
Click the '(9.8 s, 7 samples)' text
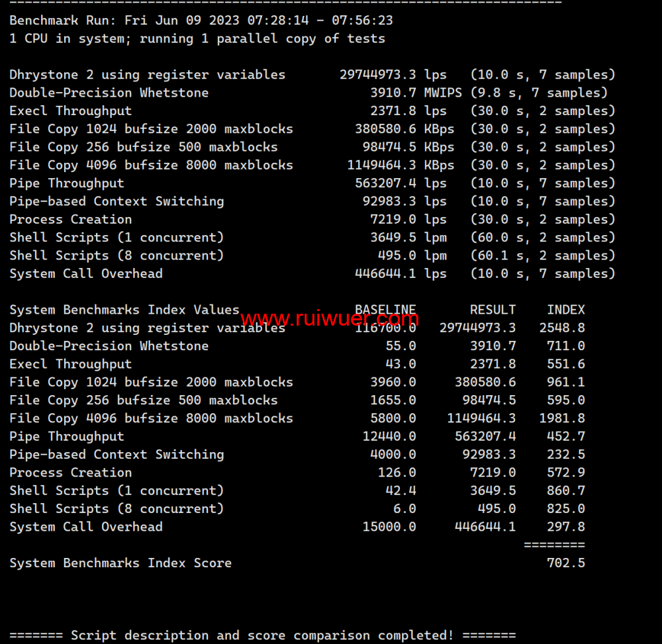(x=539, y=93)
